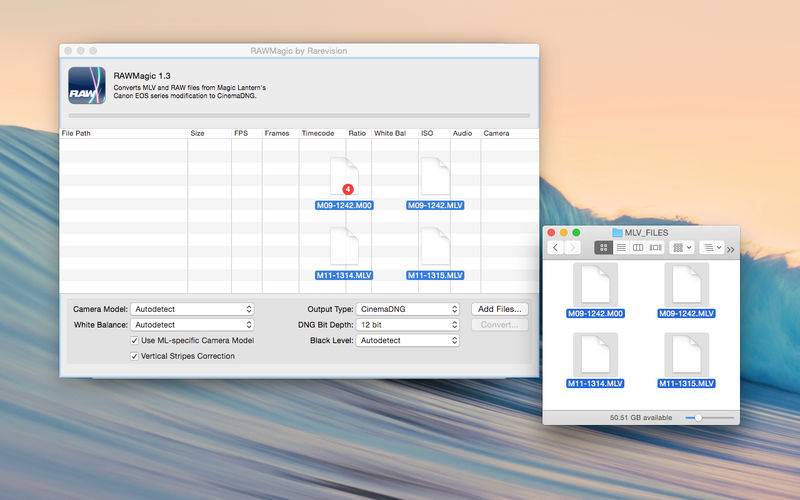Click the Add Files... button
This screenshot has height=500, width=800.
pyautogui.click(x=499, y=309)
